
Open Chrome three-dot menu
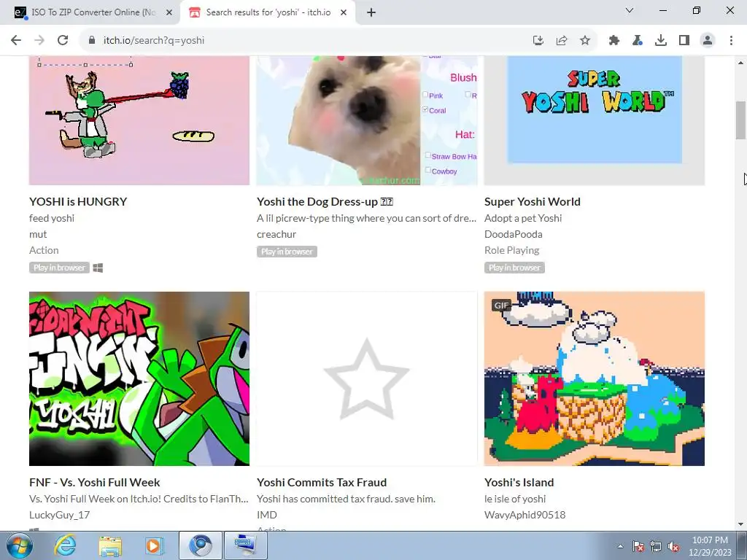[731, 41]
